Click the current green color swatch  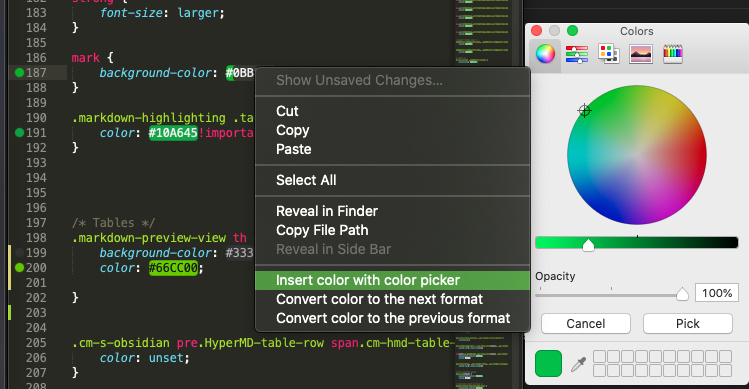click(548, 364)
